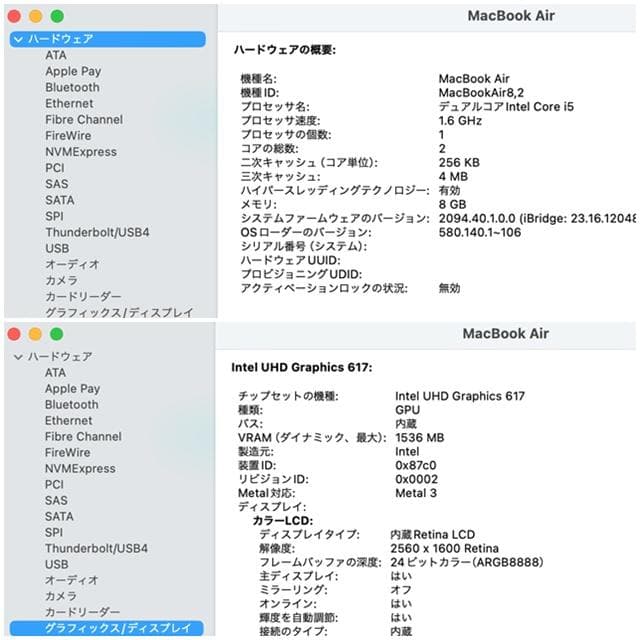The height and width of the screenshot is (640, 640).
Task: Select PCI in top window sidebar
Action: pyautogui.click(x=55, y=168)
